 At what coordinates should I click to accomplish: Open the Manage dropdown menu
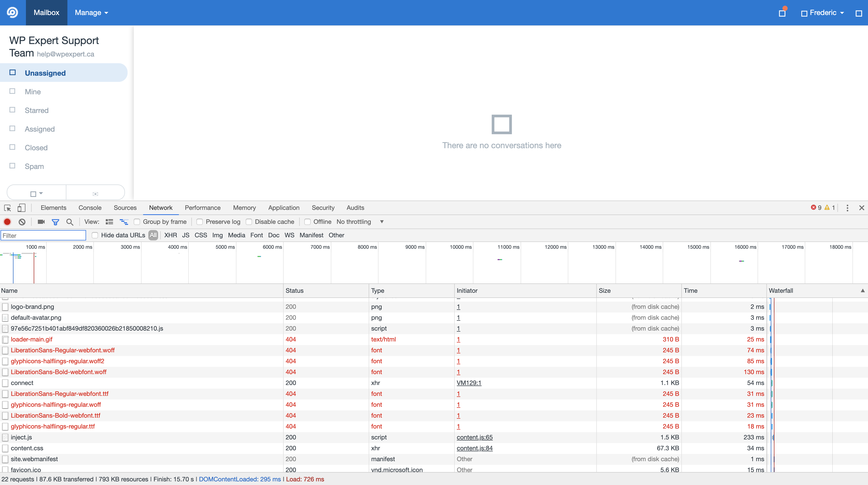point(91,12)
